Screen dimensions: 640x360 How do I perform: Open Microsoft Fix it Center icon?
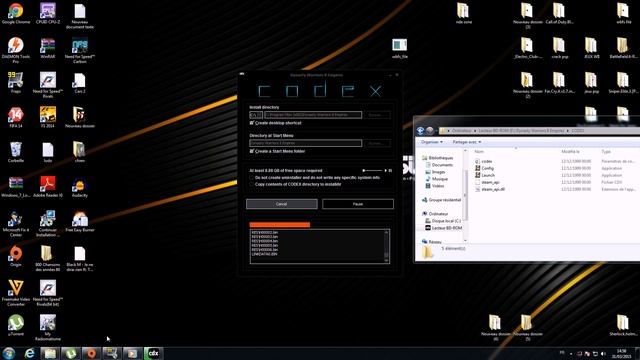pyautogui.click(x=16, y=224)
